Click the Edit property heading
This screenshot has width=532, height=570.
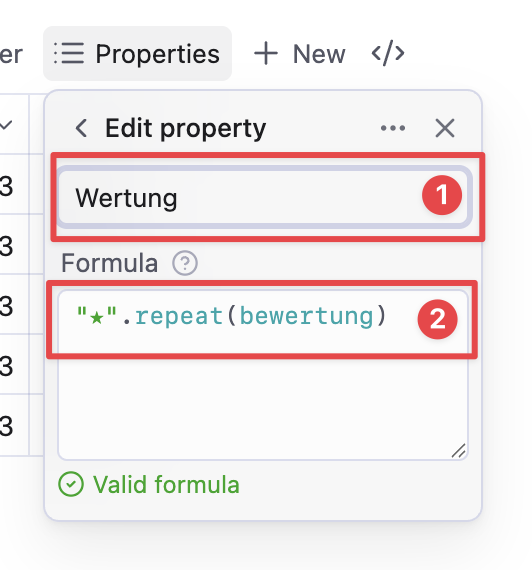pos(185,128)
